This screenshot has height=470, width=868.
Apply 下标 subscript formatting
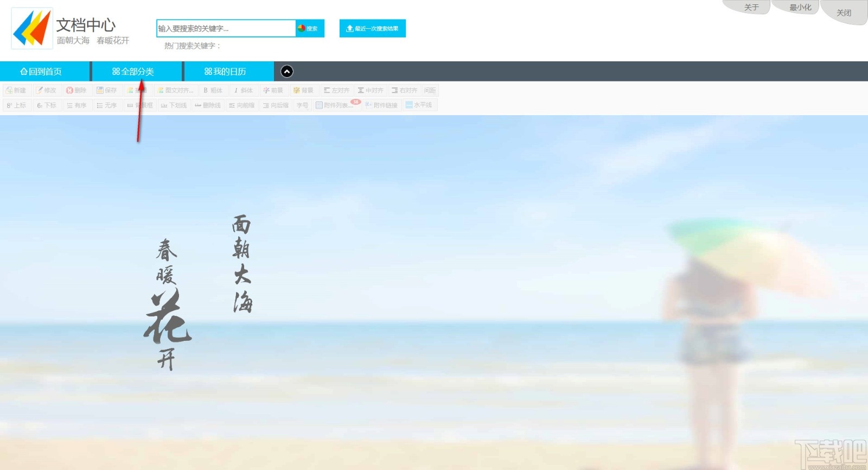46,105
